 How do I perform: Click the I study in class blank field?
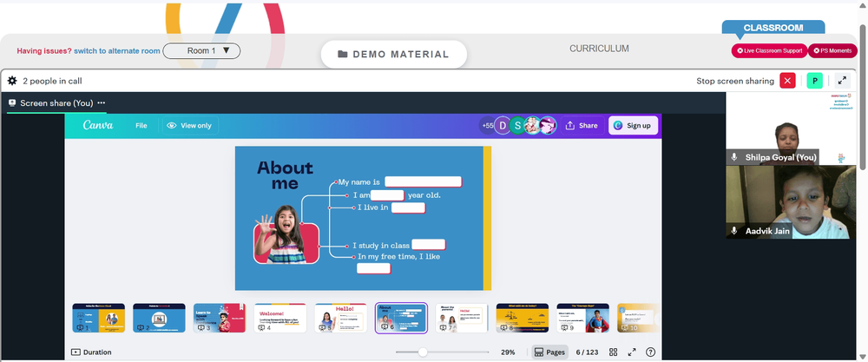point(429,245)
